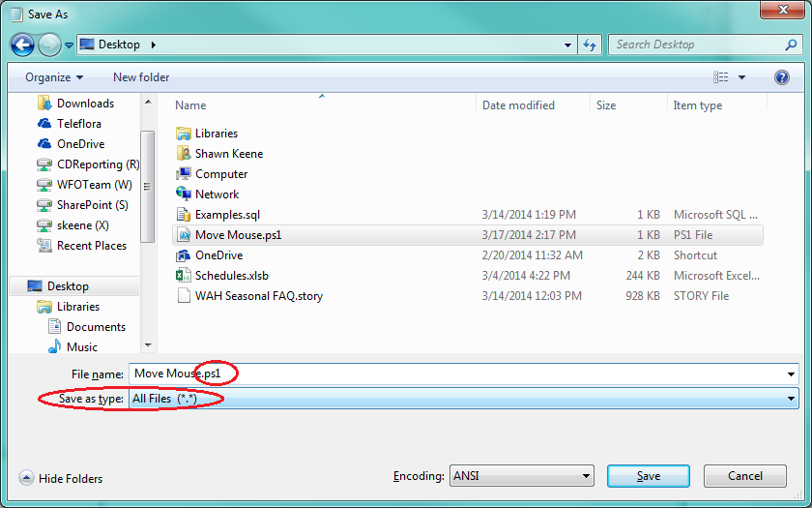Click the Back navigation arrow
812x508 pixels.
[x=22, y=45]
